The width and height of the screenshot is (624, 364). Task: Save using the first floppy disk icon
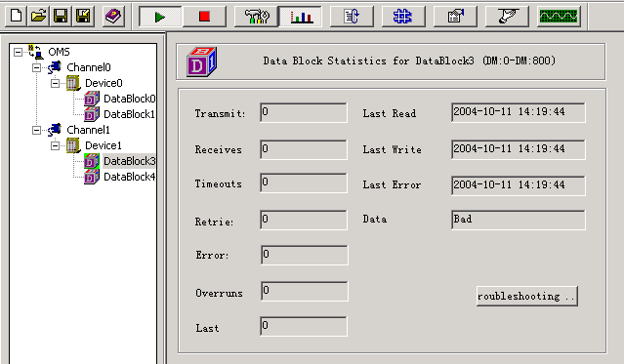tap(61, 17)
